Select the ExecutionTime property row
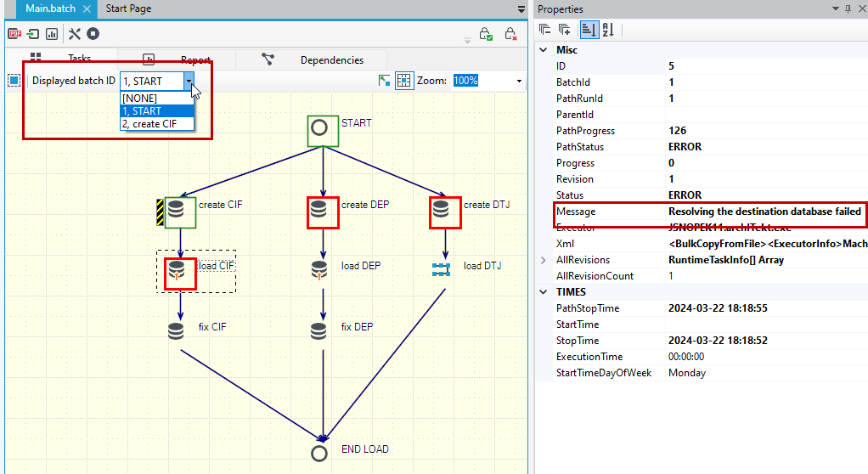 point(711,357)
